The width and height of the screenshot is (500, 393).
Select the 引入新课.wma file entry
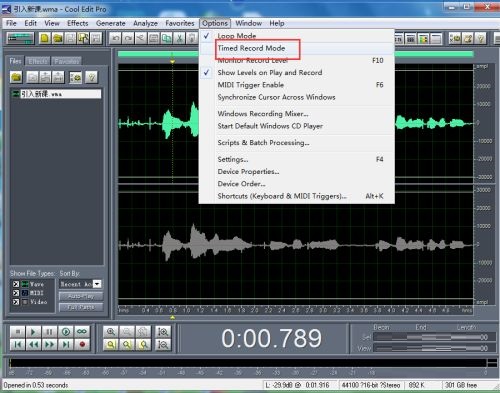tap(56, 94)
